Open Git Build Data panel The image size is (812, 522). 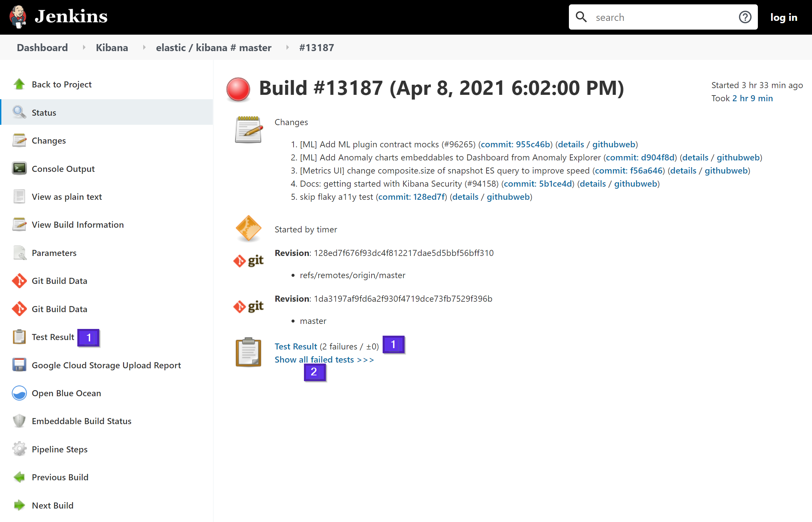pyautogui.click(x=60, y=281)
